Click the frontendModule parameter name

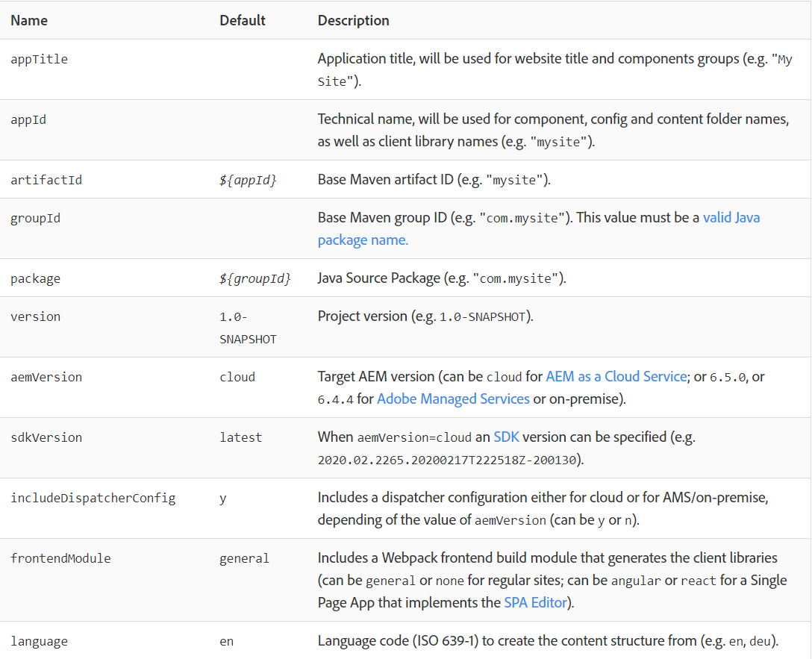tap(60, 558)
